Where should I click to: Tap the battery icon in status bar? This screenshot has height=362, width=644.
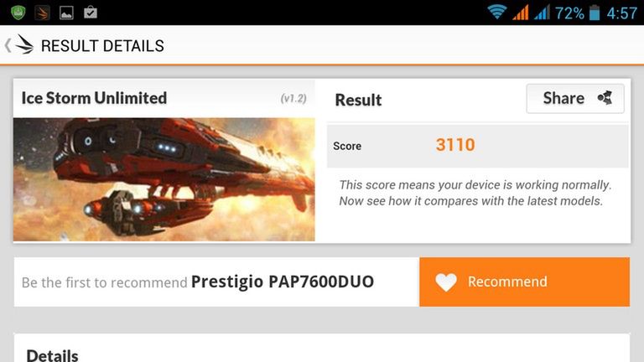[x=595, y=13]
